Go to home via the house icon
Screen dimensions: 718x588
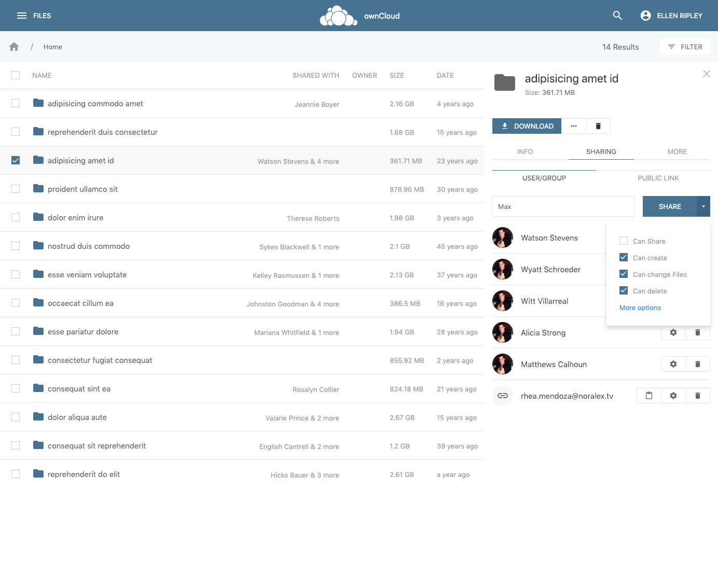(x=14, y=47)
